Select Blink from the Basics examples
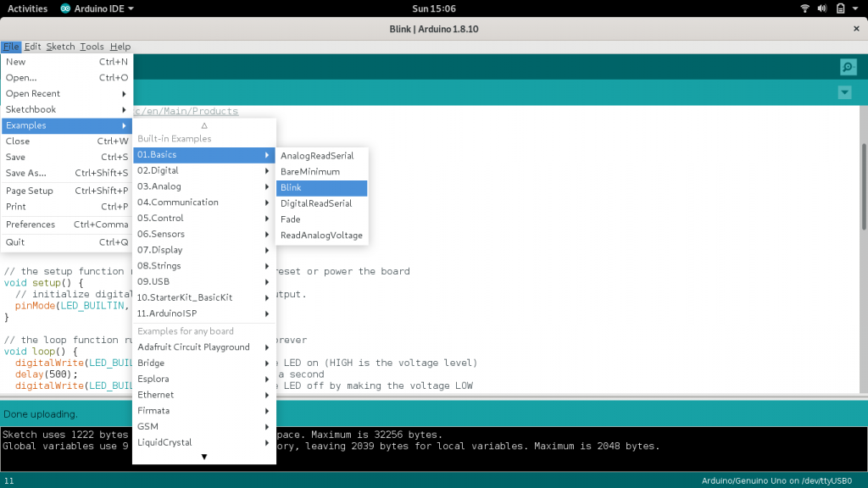This screenshot has height=488, width=868. coord(321,188)
